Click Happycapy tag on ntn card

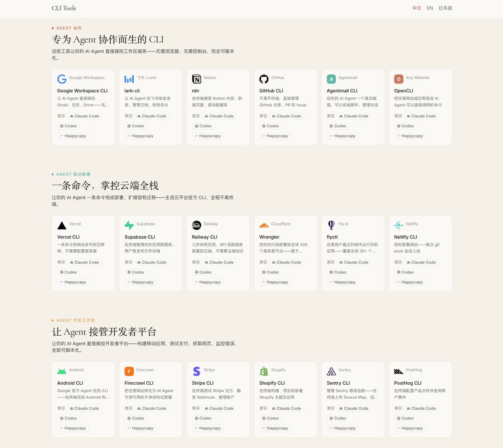(x=208, y=136)
